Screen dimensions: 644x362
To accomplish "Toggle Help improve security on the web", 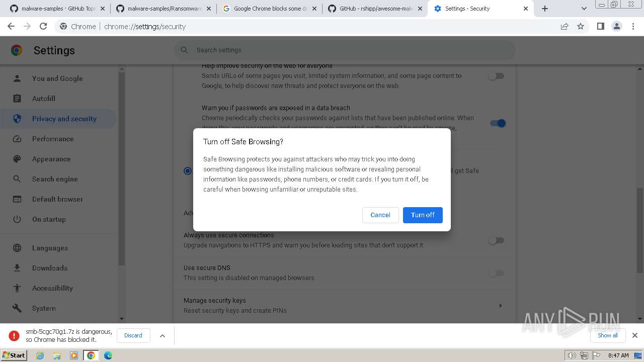I will coord(496,76).
